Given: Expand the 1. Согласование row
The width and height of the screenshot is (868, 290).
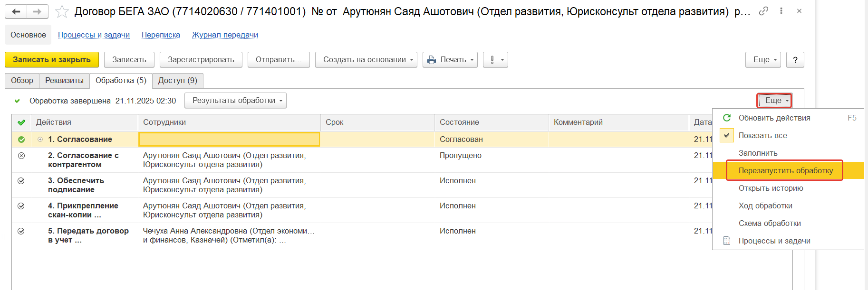Looking at the screenshot, I should (x=40, y=140).
